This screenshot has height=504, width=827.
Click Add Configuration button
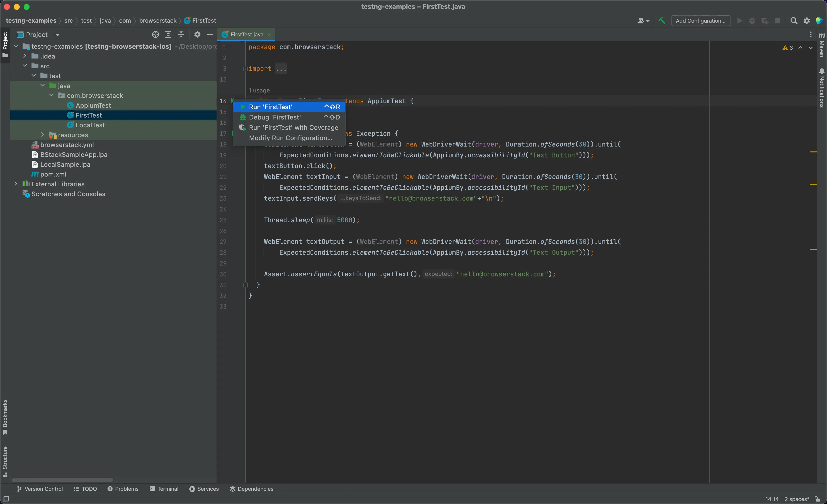tap(700, 21)
